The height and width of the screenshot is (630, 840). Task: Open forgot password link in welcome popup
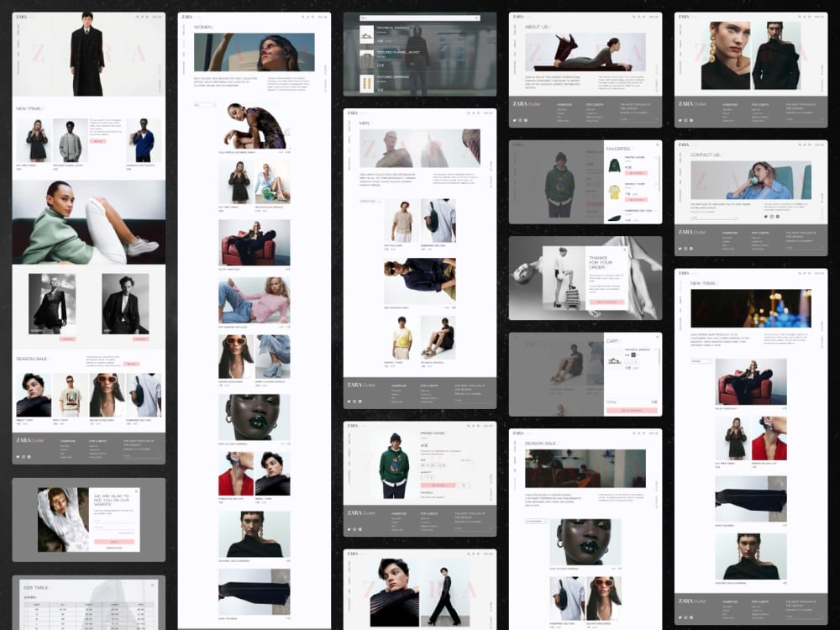coord(127,533)
